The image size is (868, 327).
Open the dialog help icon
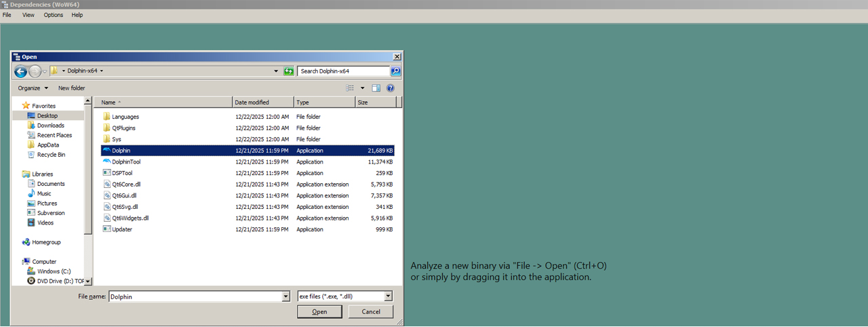tap(391, 88)
